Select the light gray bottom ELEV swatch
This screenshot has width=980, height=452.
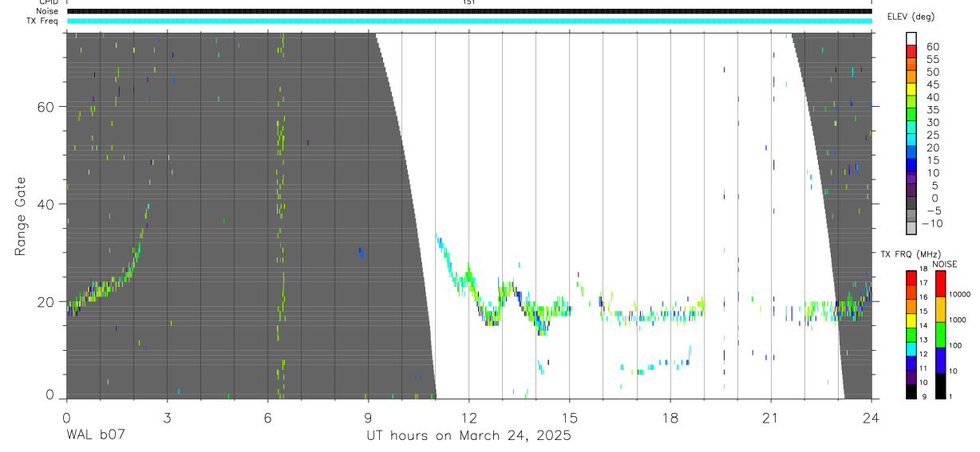point(911,230)
